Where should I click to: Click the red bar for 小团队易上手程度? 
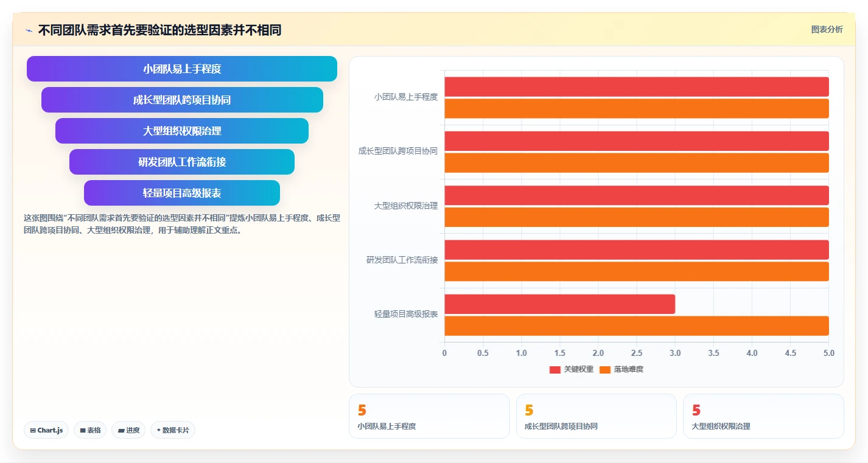[x=637, y=86]
